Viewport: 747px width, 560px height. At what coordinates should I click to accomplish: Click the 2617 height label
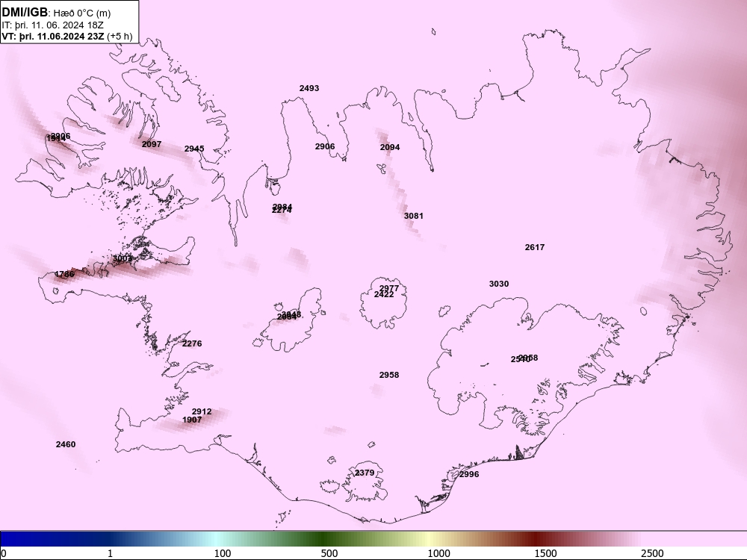[535, 247]
